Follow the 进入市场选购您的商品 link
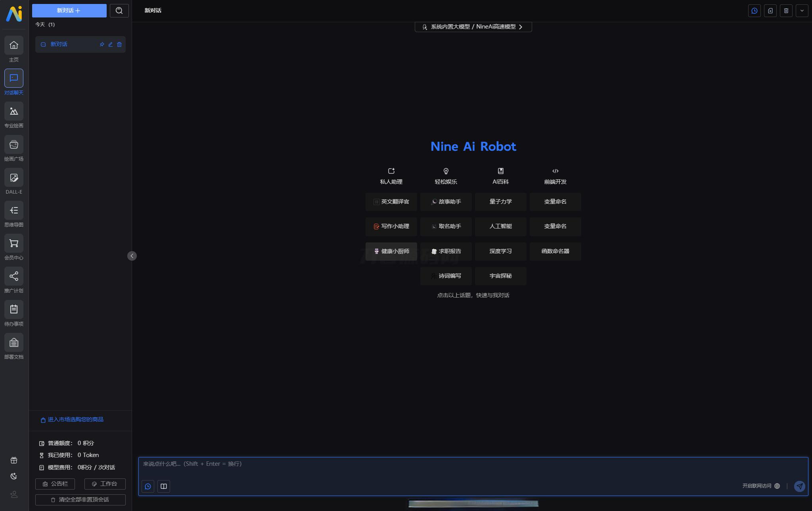This screenshot has width=812, height=511. [x=72, y=420]
